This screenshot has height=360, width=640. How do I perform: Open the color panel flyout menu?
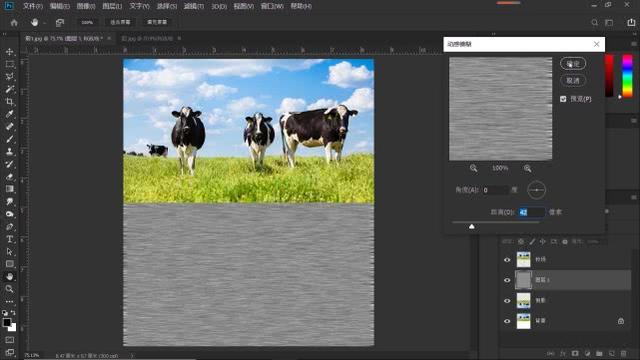click(634, 44)
